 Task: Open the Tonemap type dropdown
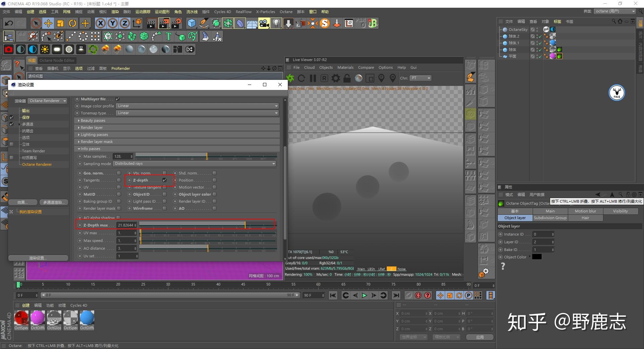coord(198,113)
